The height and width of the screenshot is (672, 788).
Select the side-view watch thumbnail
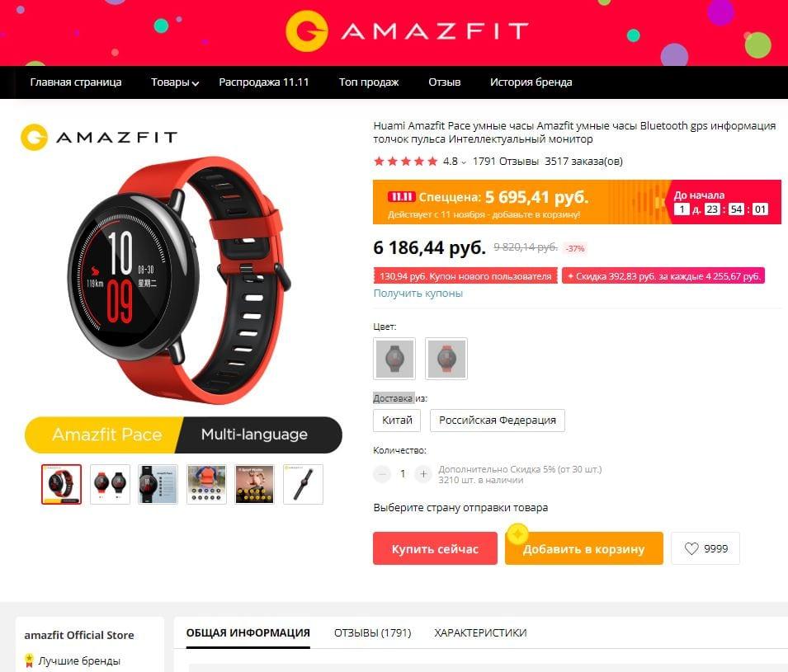tap(303, 484)
